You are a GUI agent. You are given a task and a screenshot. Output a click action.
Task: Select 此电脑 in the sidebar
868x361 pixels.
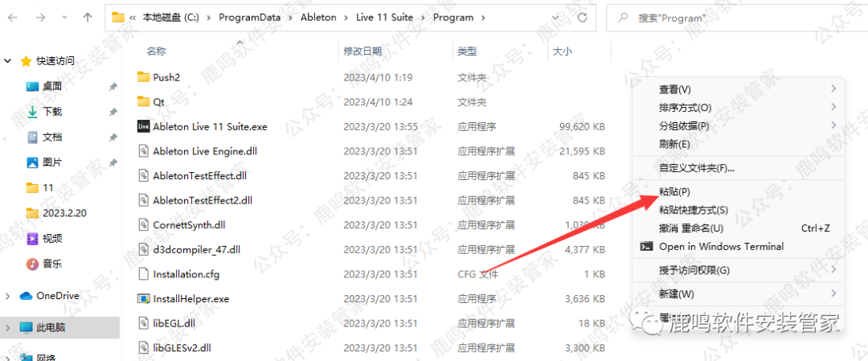[x=51, y=327]
